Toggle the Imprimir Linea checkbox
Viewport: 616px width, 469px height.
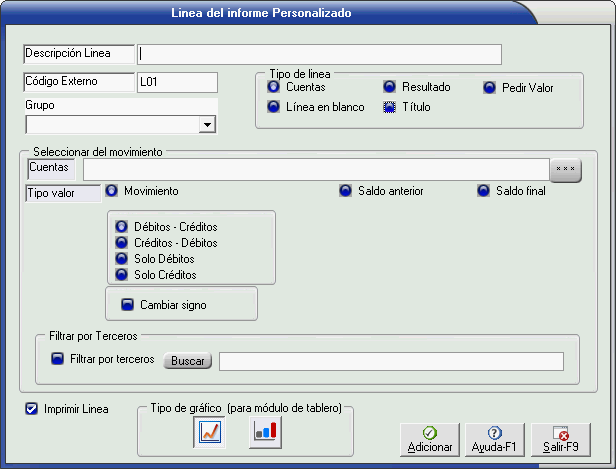click(x=32, y=409)
